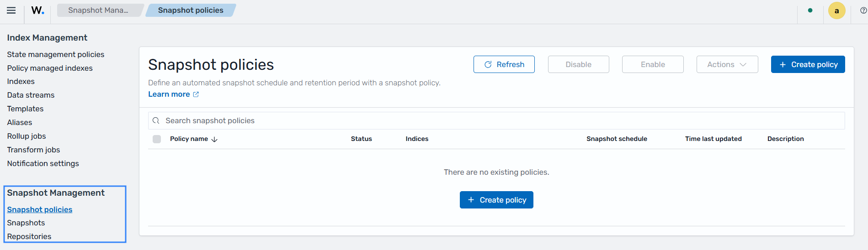
Task: Open Snapshots in sidebar
Action: [26, 223]
